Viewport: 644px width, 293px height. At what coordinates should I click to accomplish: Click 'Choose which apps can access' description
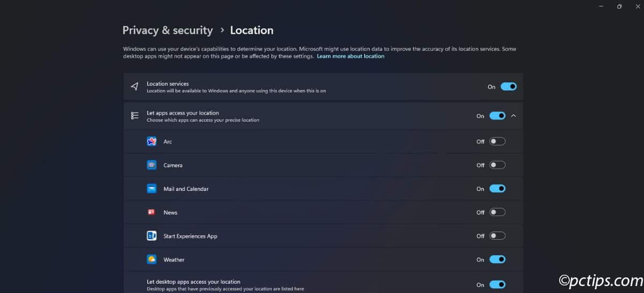click(x=203, y=120)
